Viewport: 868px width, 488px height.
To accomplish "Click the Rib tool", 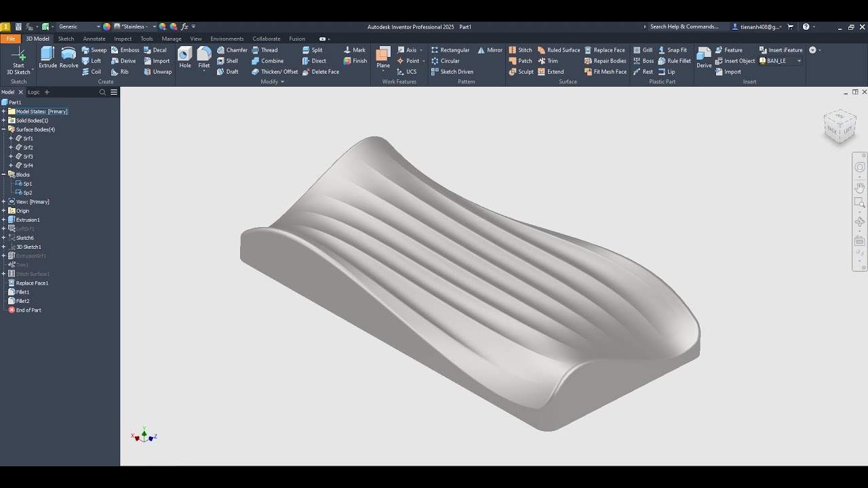I will pyautogui.click(x=119, y=72).
